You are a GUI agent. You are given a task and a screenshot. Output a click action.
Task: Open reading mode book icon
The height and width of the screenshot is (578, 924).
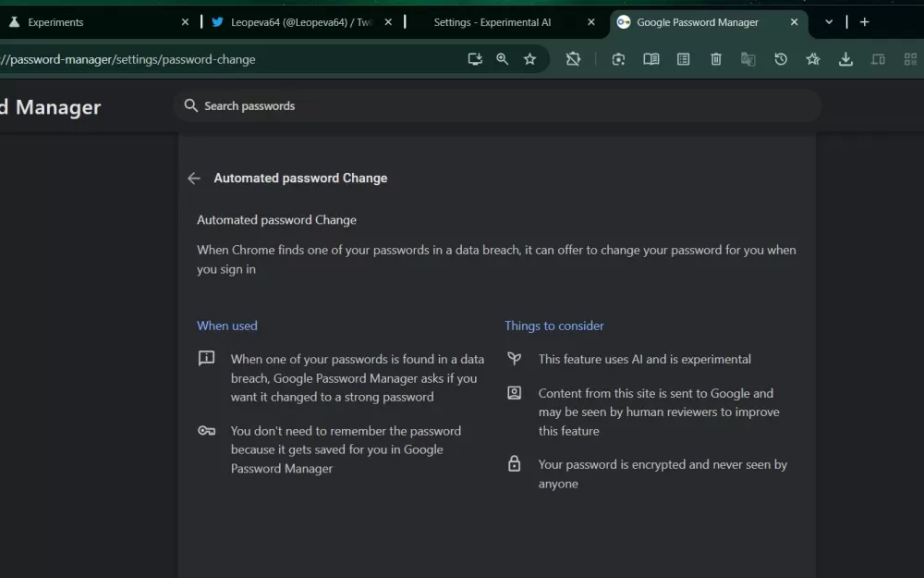click(x=651, y=59)
